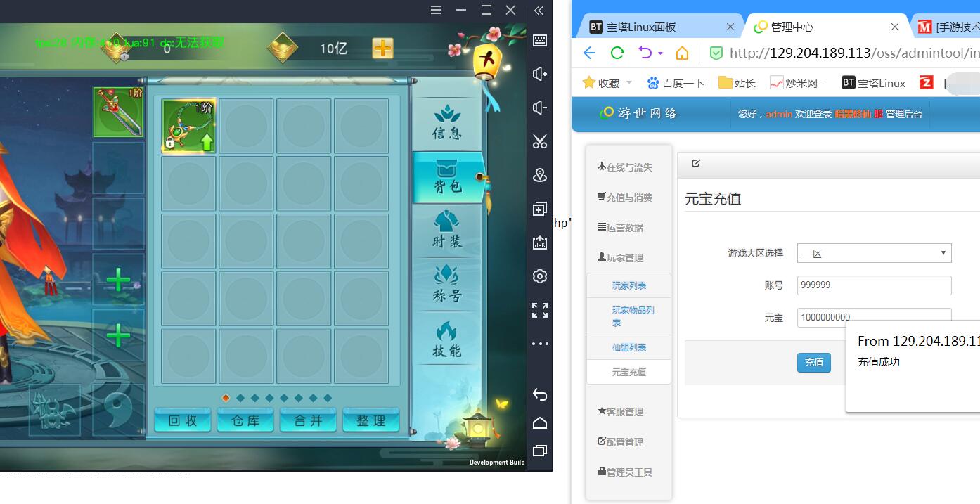The width and height of the screenshot is (980, 504).
Task: Open the emulator keyboard mapping icon
Action: pos(539,40)
